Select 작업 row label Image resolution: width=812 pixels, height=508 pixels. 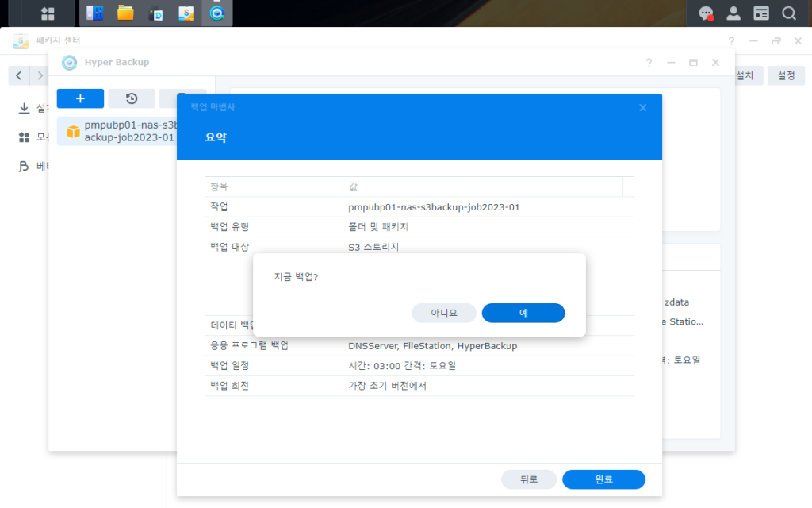click(x=219, y=207)
